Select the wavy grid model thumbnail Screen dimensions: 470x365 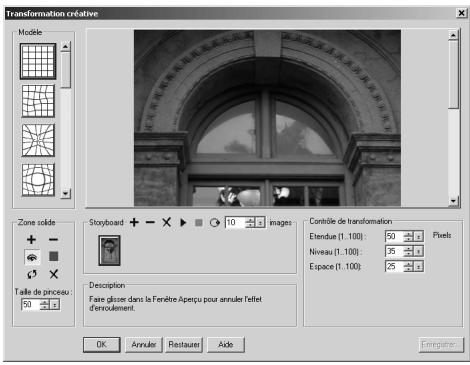click(x=38, y=101)
